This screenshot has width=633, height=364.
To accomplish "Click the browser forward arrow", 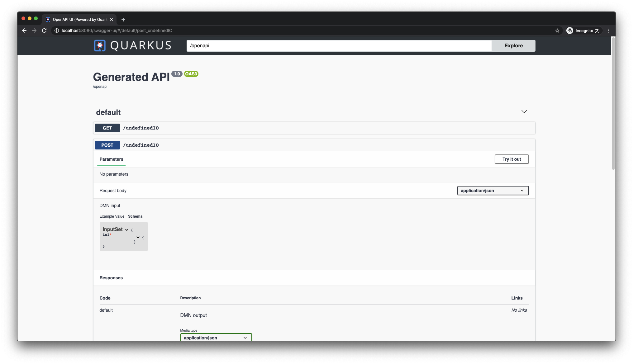I will tap(34, 31).
